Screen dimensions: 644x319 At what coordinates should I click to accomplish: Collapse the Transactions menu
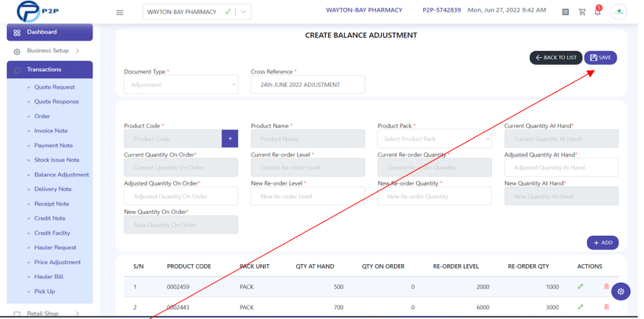78,70
